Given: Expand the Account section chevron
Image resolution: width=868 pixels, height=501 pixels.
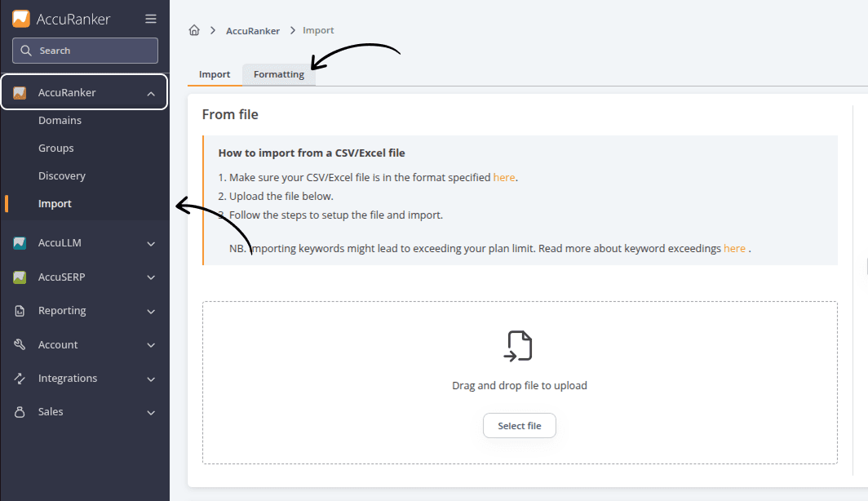Looking at the screenshot, I should coord(151,345).
